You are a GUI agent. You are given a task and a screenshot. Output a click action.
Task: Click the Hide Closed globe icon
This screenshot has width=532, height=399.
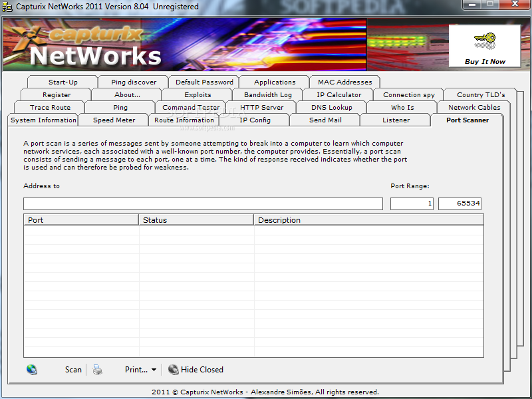click(173, 370)
